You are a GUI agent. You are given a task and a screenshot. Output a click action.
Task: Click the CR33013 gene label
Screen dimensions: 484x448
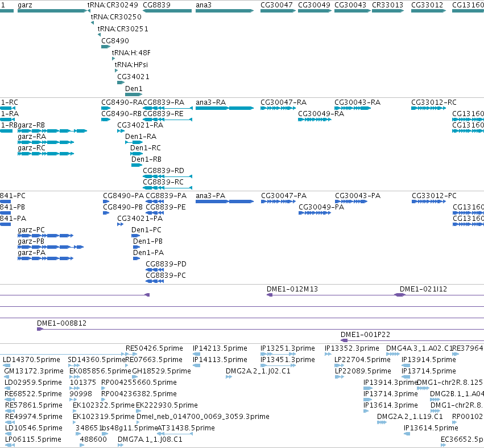point(388,5)
